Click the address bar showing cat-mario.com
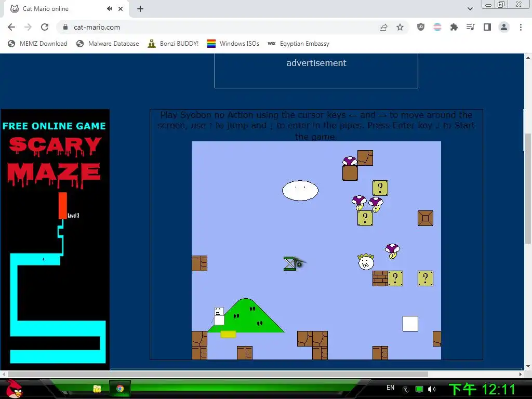 tap(217, 27)
